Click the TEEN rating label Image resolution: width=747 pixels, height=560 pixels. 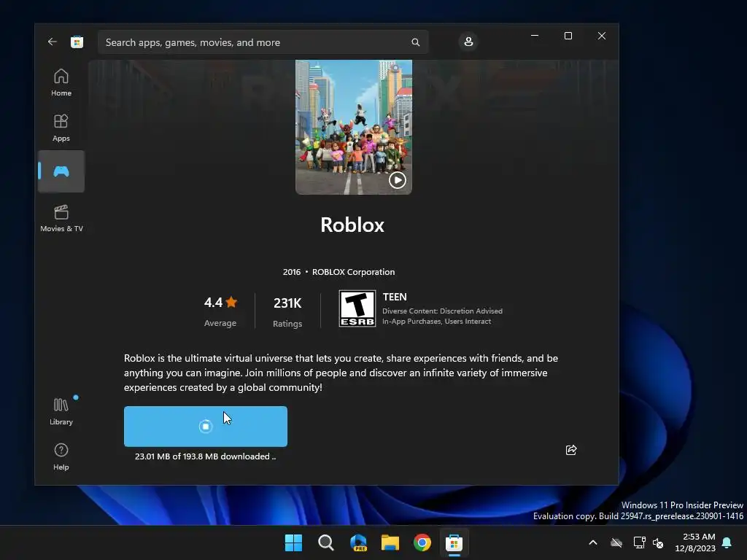coord(395,297)
